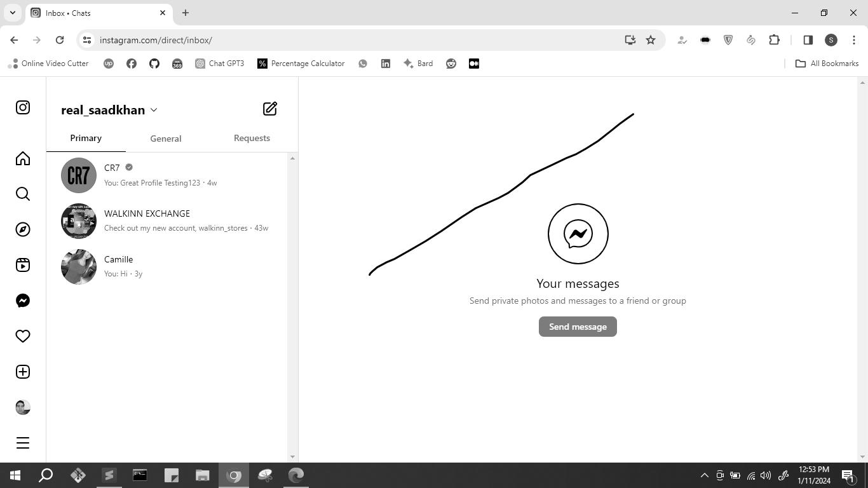Open Online Video Cutter bookmark

tap(48, 64)
